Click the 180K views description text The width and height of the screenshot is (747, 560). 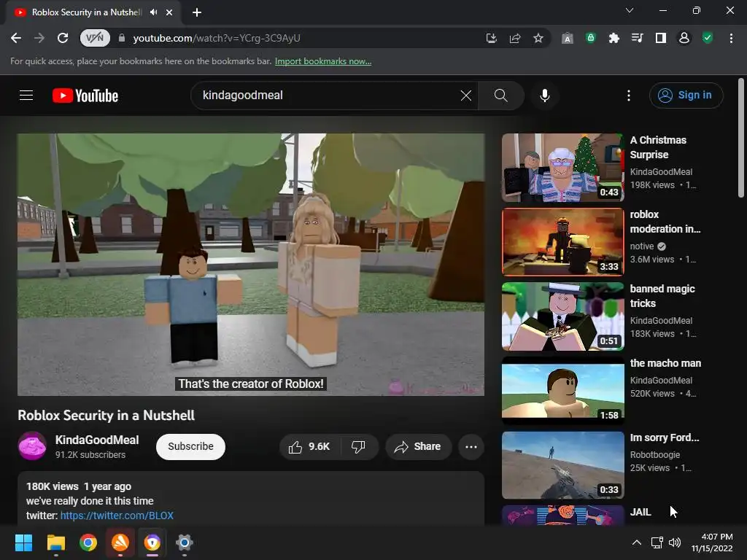[x=52, y=486]
